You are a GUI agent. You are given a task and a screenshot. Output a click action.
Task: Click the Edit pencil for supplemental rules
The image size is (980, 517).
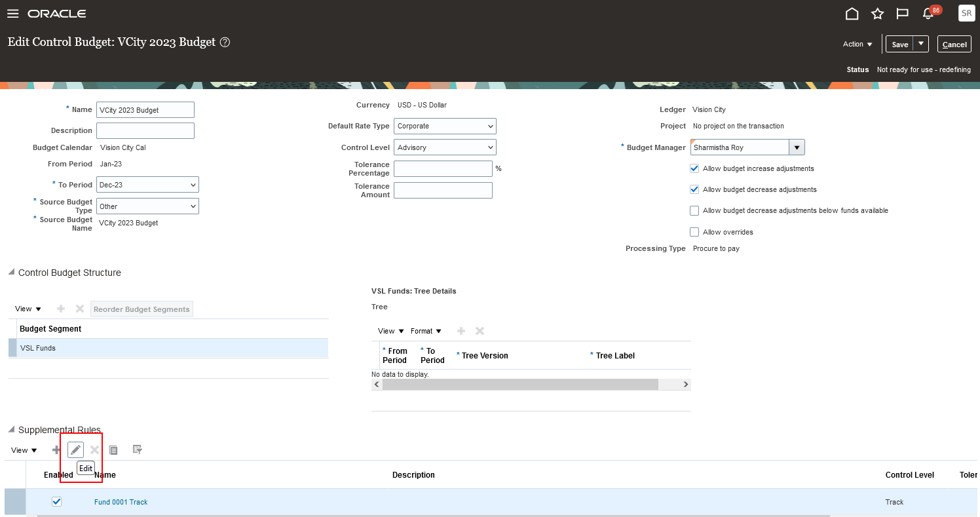tap(76, 450)
